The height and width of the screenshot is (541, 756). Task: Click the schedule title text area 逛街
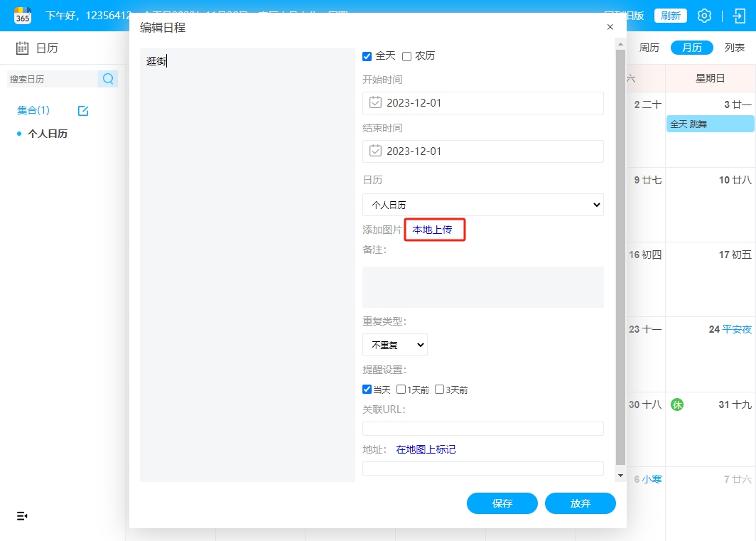click(x=247, y=265)
